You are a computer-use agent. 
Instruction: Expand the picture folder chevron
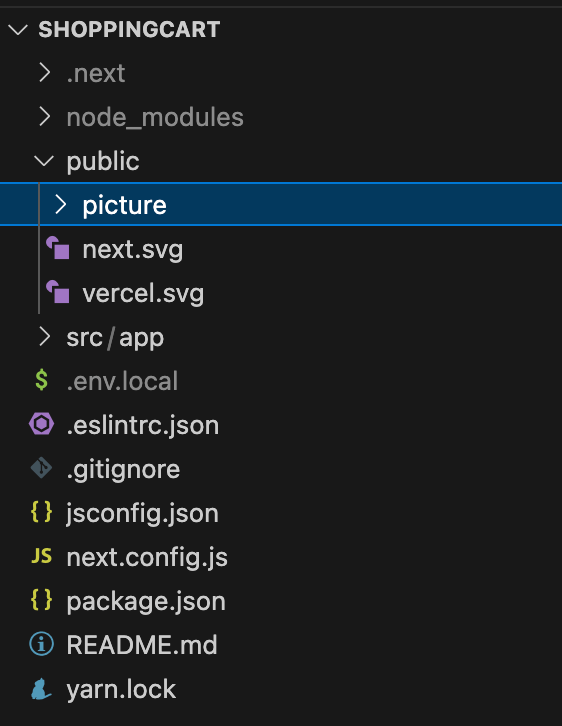pos(61,204)
